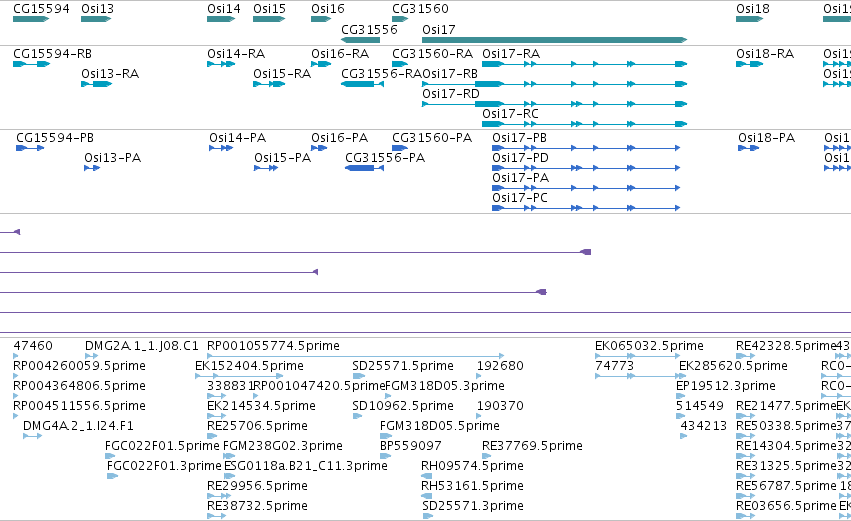
Task: Click the EP19512.3prime EST label
Action: [726, 386]
